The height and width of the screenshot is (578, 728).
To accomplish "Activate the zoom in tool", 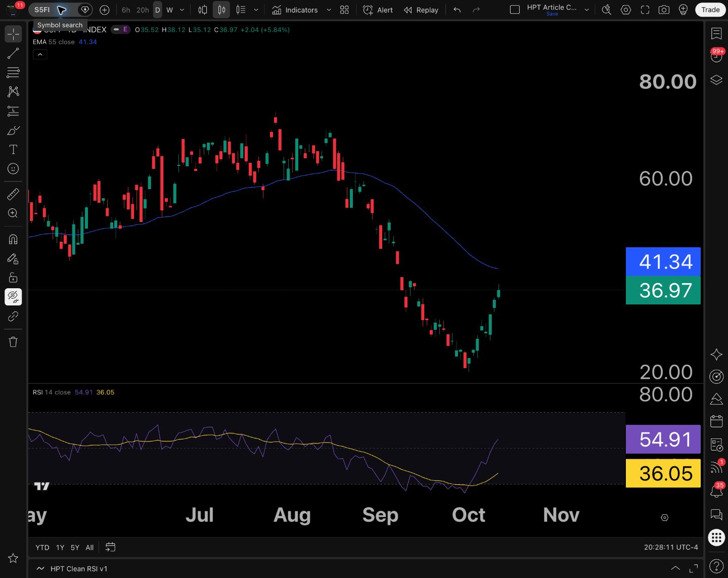I will tap(13, 213).
